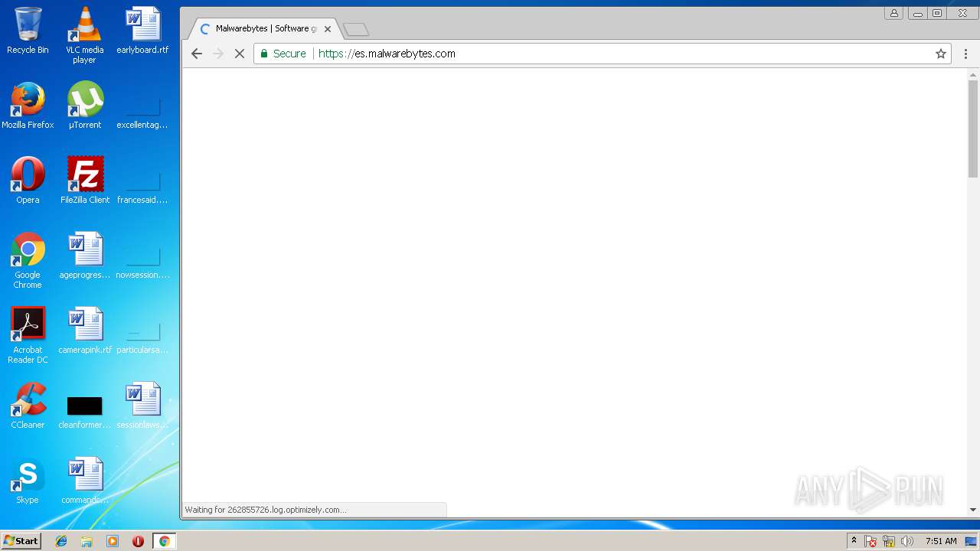Image resolution: width=980 pixels, height=551 pixels.
Task: Select the sessionlaws... document icon
Action: pyautogui.click(x=142, y=406)
